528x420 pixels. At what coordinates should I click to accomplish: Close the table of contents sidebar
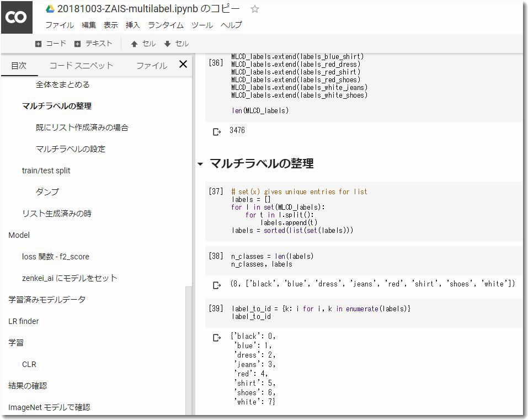(x=183, y=65)
